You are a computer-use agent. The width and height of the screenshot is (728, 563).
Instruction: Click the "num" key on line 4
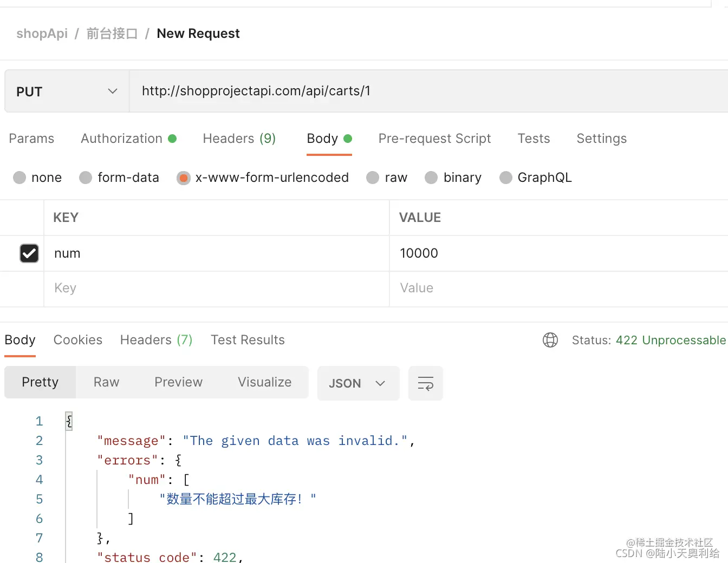[x=147, y=480]
